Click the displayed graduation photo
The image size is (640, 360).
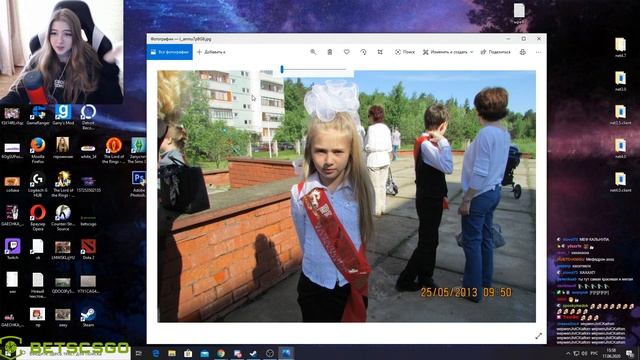coord(347,196)
